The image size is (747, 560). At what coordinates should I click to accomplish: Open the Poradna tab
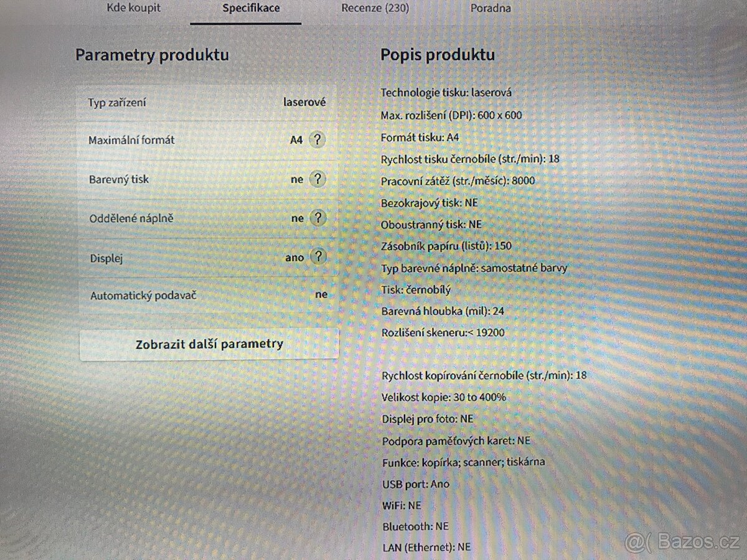pyautogui.click(x=491, y=8)
